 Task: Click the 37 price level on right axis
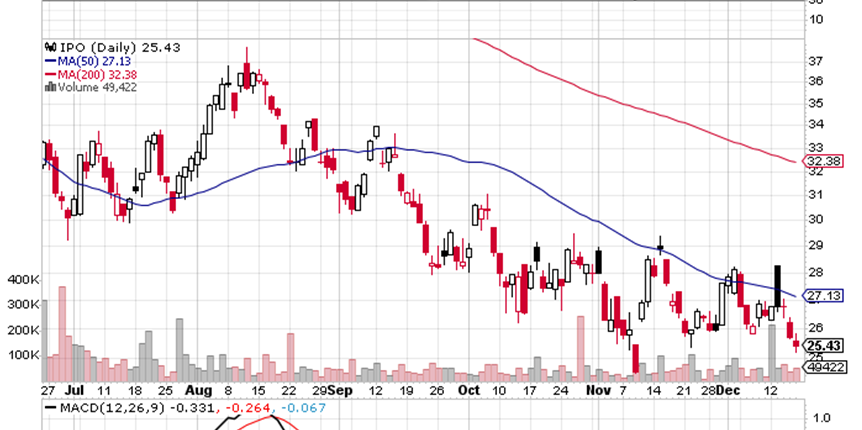pos(815,59)
